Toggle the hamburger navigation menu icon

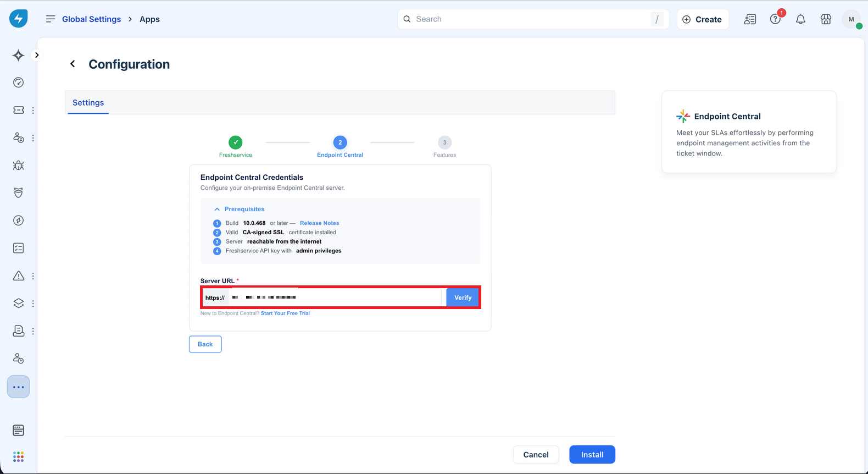coord(51,19)
